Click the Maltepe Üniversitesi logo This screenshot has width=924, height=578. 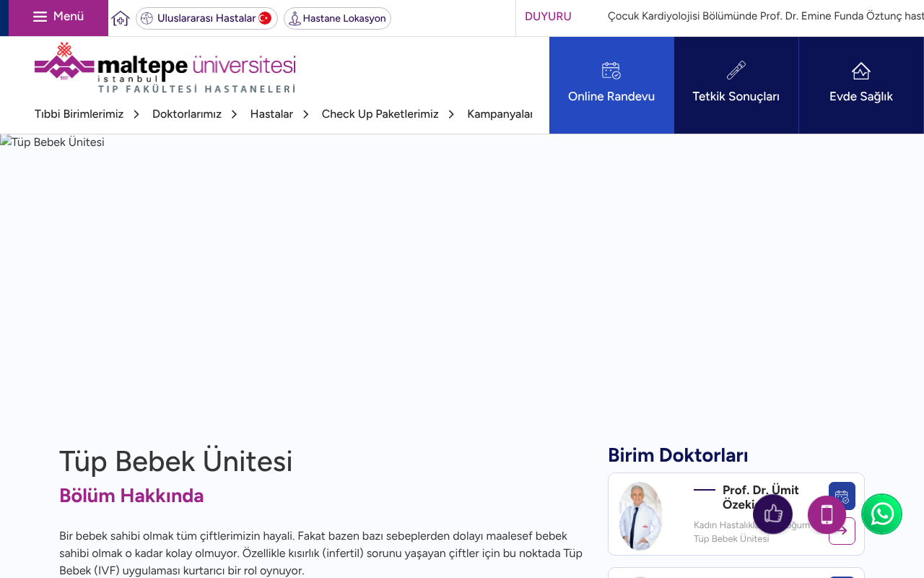pos(165,67)
